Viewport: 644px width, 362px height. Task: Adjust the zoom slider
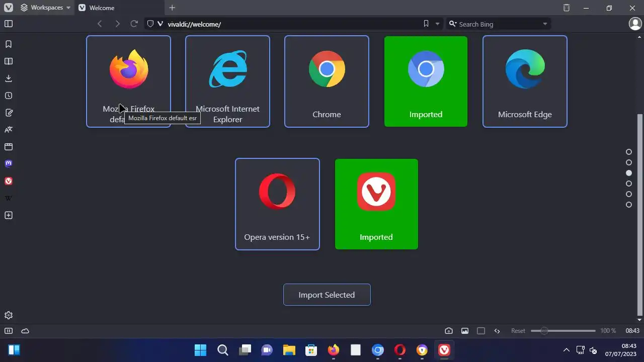tap(563, 331)
